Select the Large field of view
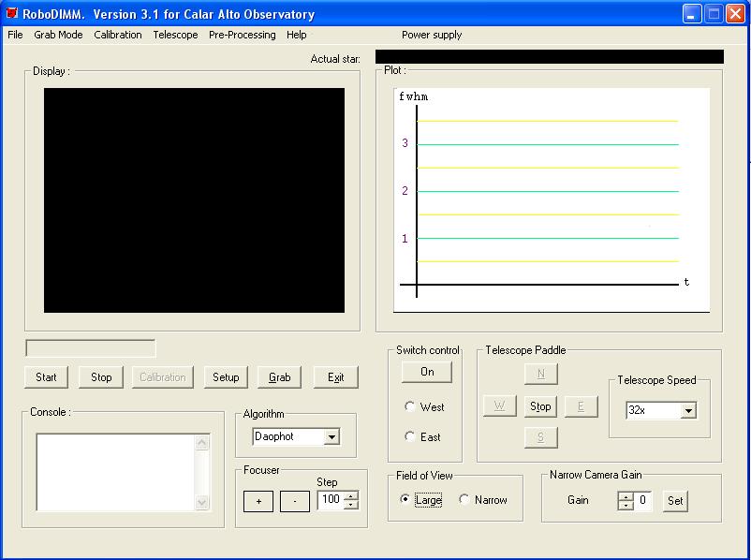The height and width of the screenshot is (560, 751). coord(405,500)
